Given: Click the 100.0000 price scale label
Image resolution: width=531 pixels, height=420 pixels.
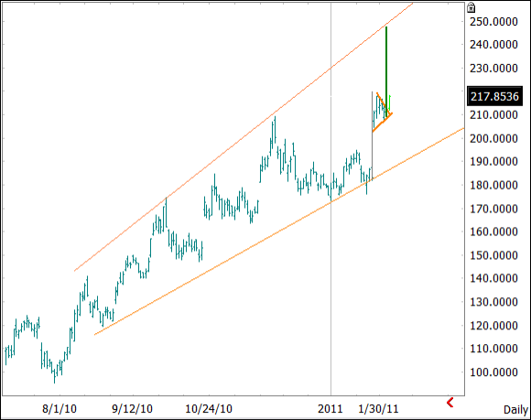Looking at the screenshot, I should tap(493, 372).
